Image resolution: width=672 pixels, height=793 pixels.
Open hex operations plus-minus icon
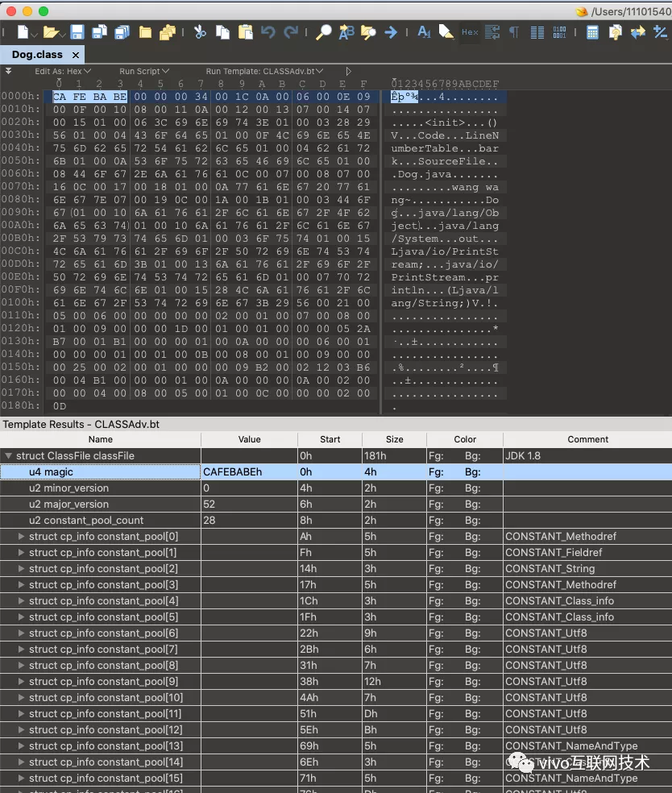[661, 32]
